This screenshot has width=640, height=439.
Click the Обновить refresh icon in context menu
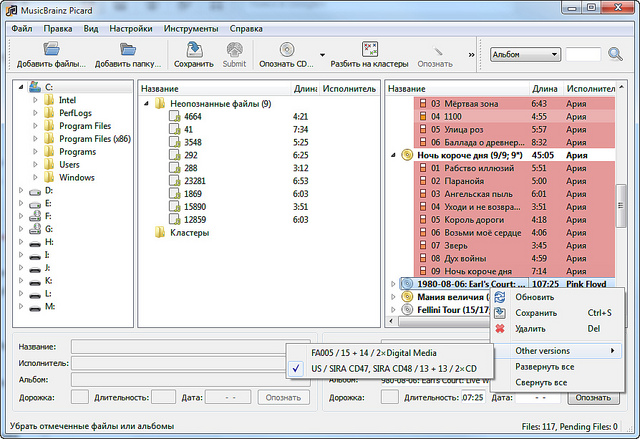(x=500, y=297)
